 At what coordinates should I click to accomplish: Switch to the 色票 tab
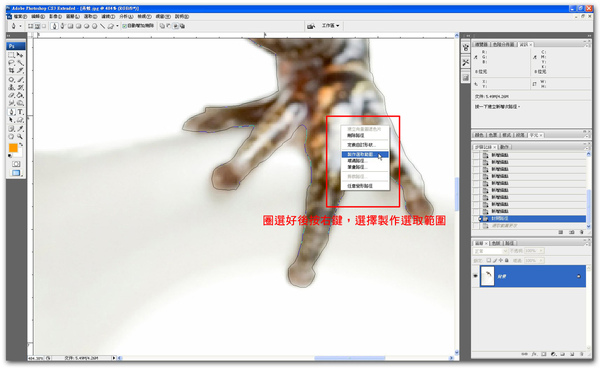[x=493, y=135]
